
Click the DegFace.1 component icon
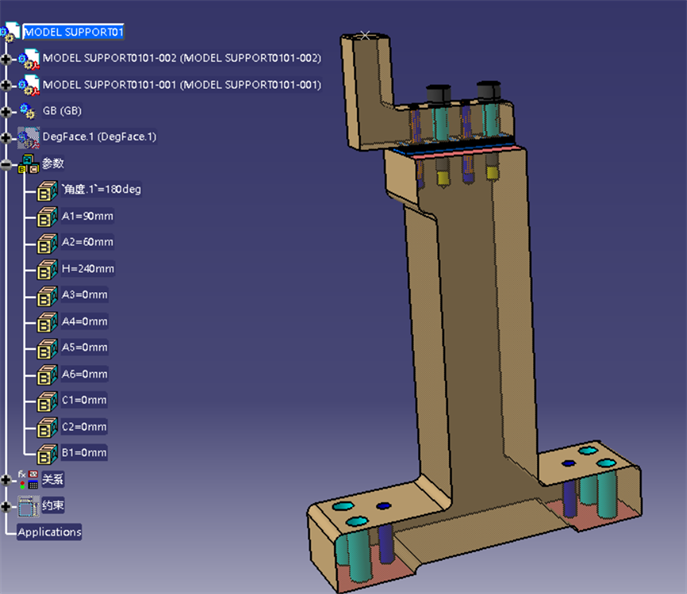28,137
